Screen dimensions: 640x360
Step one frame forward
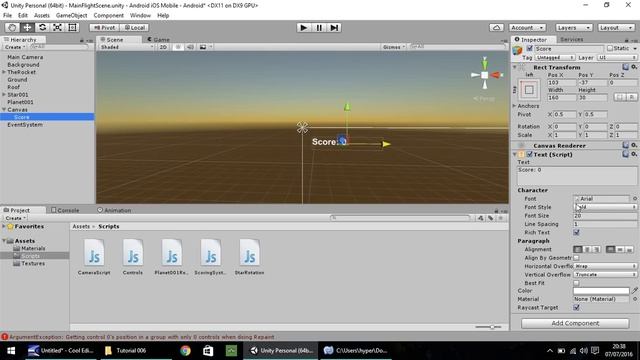coord(334,27)
